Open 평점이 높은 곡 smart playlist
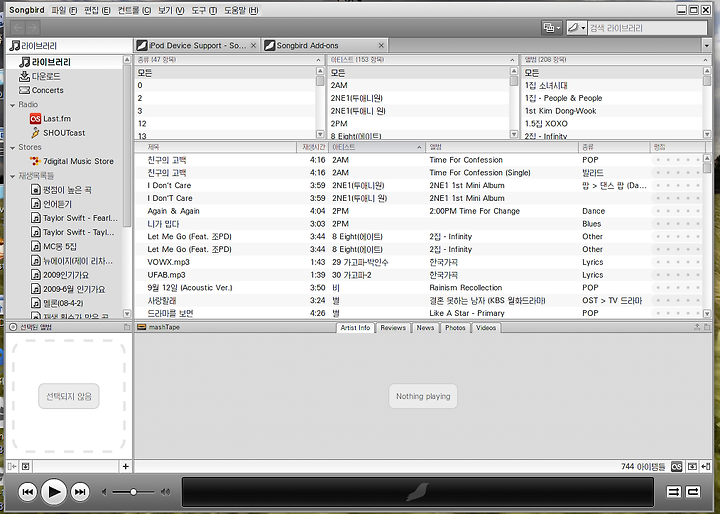This screenshot has height=514, width=720. click(61, 190)
